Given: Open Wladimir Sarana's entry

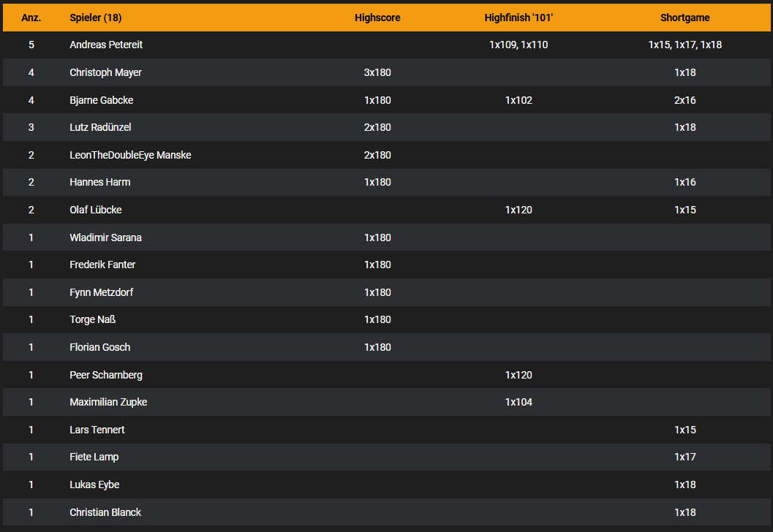Looking at the screenshot, I should tap(105, 237).
